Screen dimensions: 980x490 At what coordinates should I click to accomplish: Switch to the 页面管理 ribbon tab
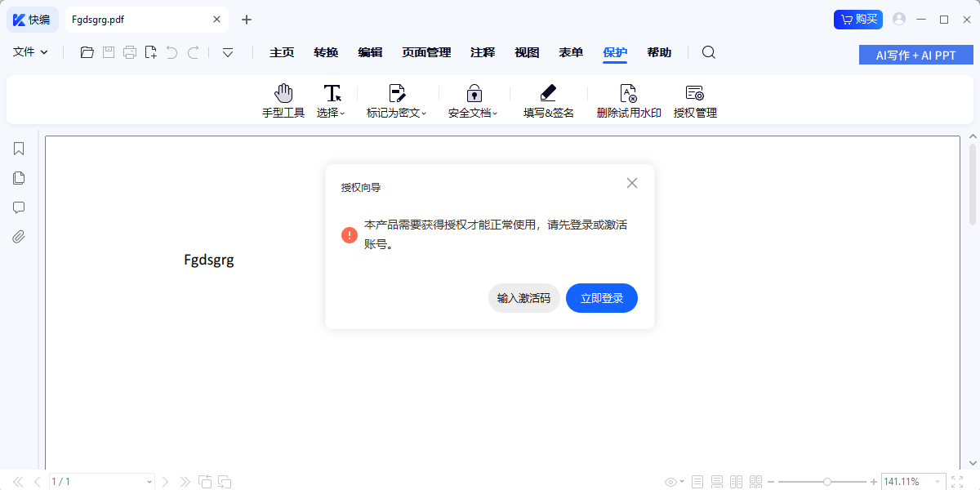point(425,51)
